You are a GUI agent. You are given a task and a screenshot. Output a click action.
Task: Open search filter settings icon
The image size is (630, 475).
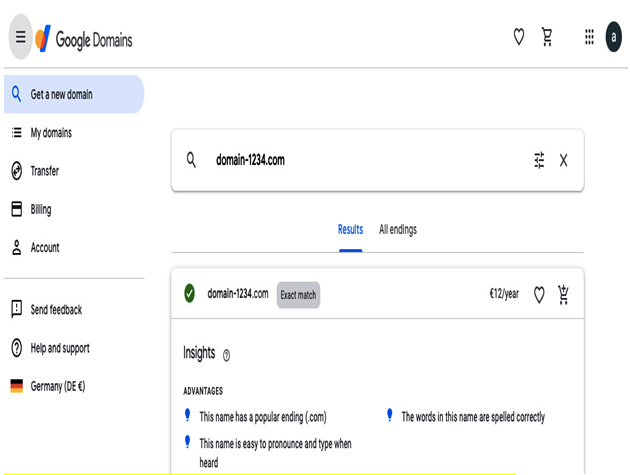(x=539, y=160)
